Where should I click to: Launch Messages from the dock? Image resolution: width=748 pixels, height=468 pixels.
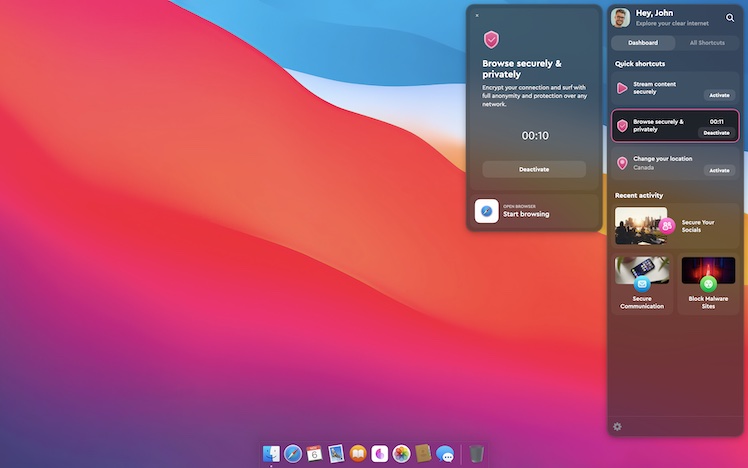445,454
